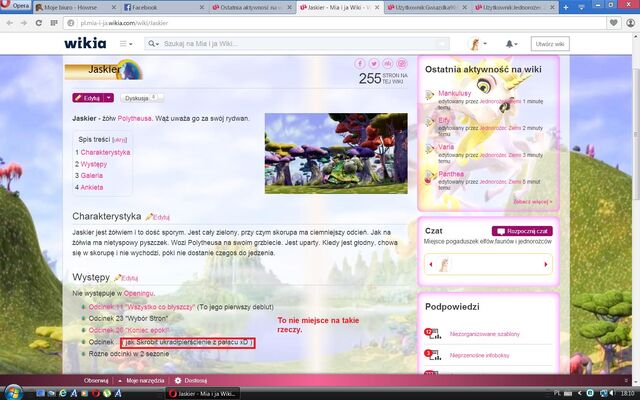Click the Utwórz wiki button
Viewport: 640px width, 400px height.
click(549, 44)
